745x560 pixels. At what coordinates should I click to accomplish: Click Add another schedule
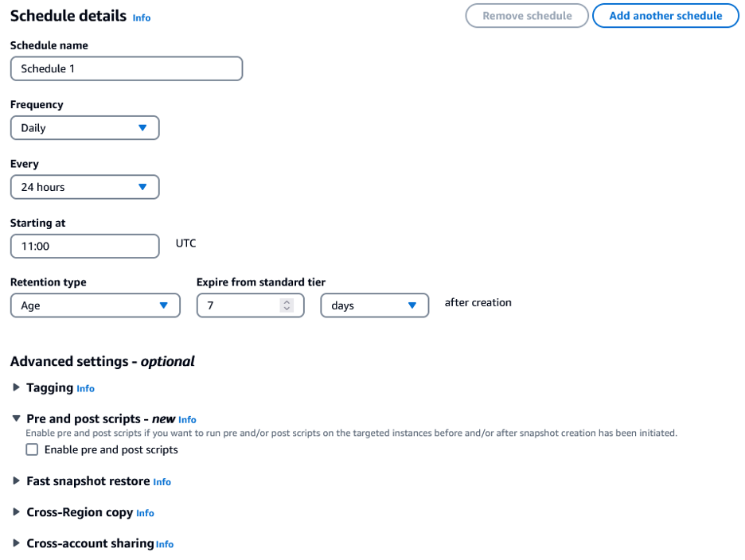(665, 15)
